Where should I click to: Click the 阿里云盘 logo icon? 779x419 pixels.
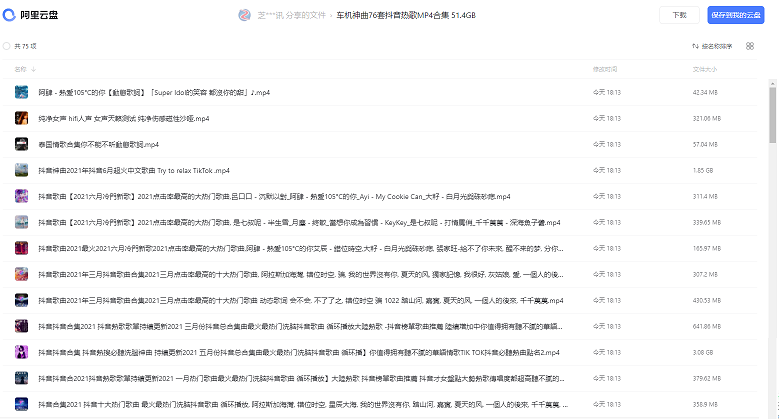[x=9, y=15]
